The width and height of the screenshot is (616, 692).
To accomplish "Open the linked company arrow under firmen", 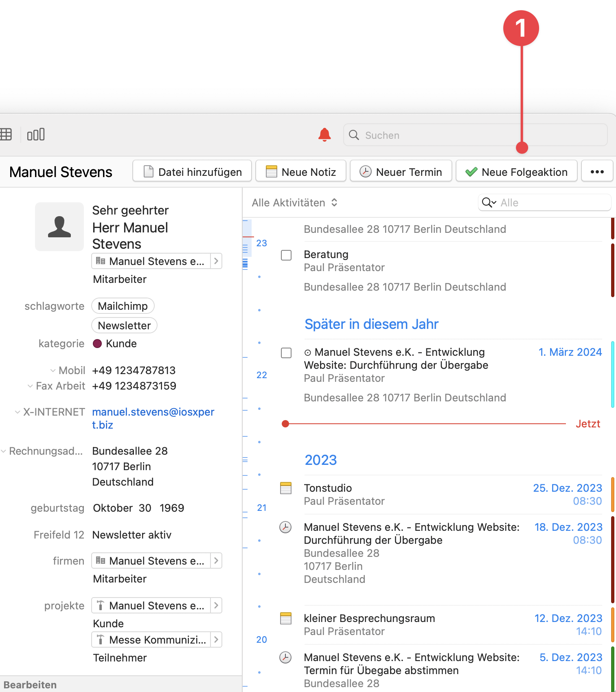I will click(216, 561).
